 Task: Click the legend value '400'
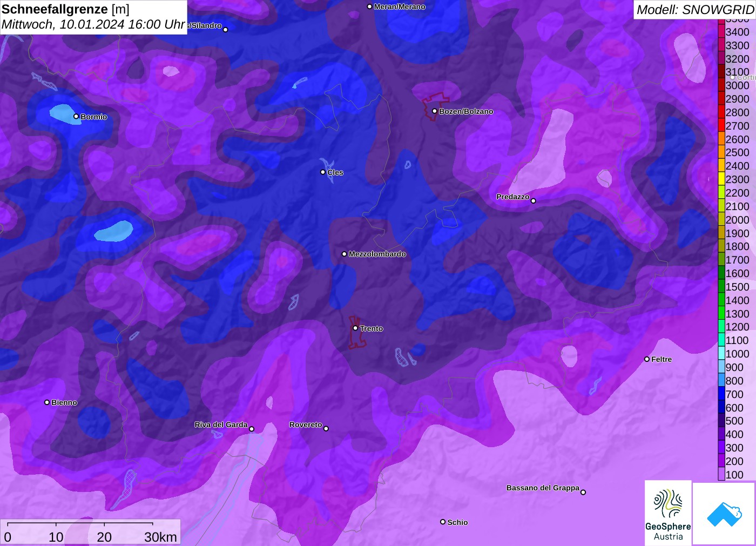734,434
